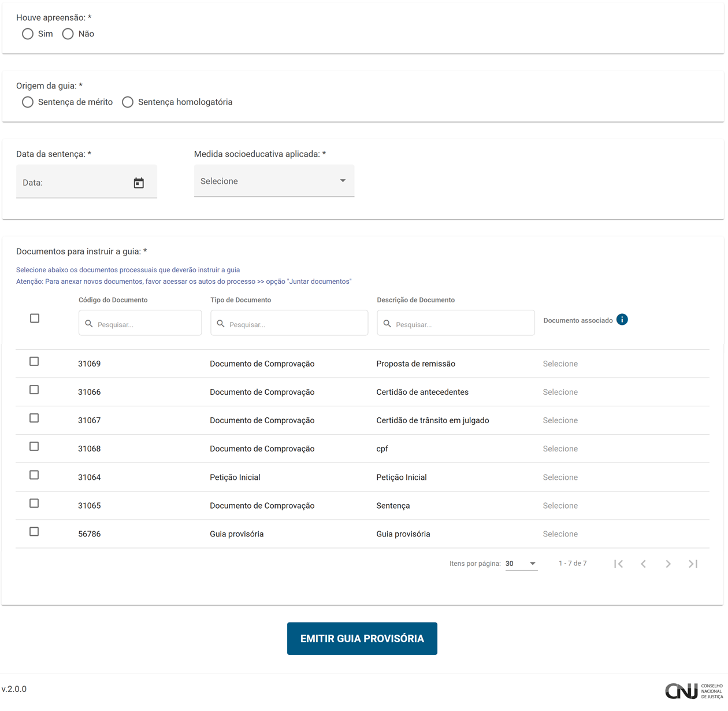Screen dimensions: 728x711
Task: Select Sim for Houve apreensão
Action: pyautogui.click(x=28, y=34)
